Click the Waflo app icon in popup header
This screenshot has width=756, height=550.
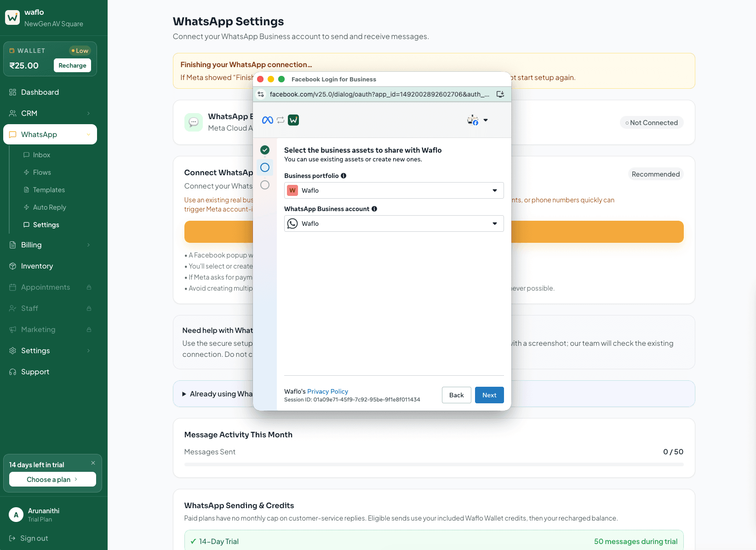[293, 120]
